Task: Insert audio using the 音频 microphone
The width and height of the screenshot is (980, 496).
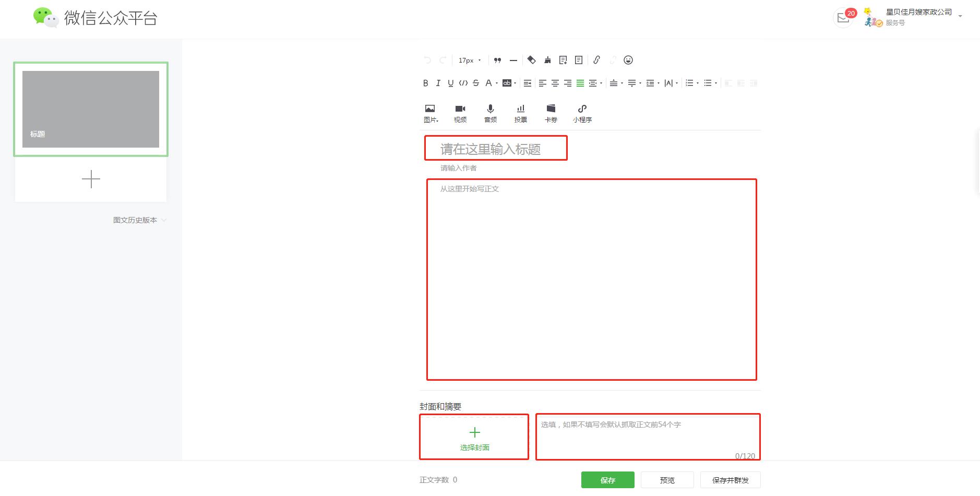Action: (491, 113)
